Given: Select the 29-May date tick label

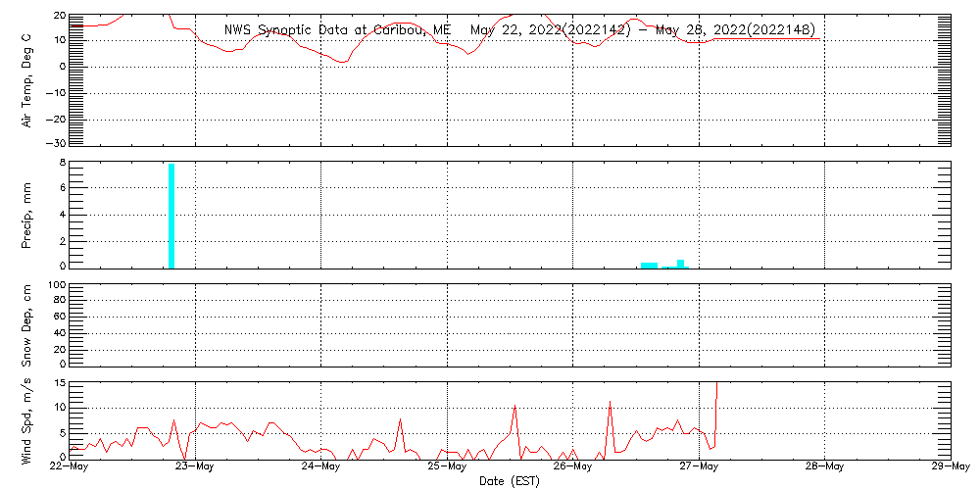Looking at the screenshot, I should click(x=950, y=467).
